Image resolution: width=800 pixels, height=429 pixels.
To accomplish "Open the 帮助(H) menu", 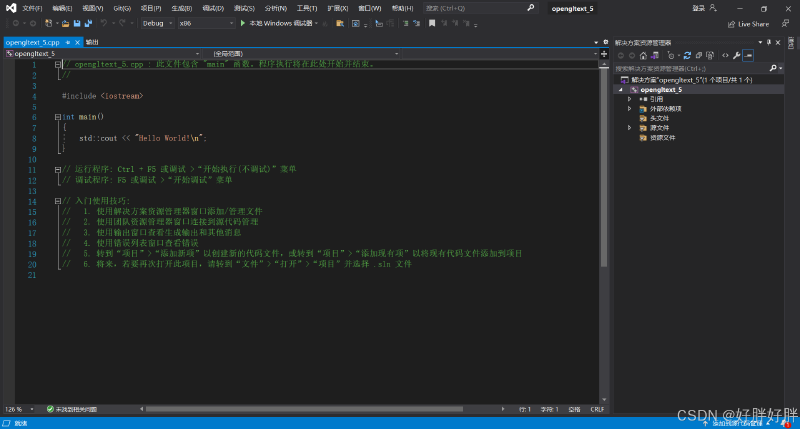I will [x=403, y=8].
